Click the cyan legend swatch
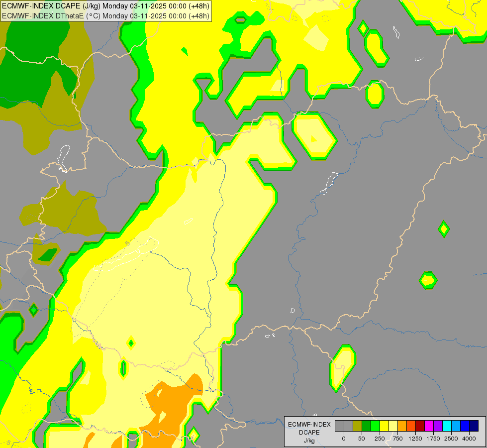 coord(447,426)
